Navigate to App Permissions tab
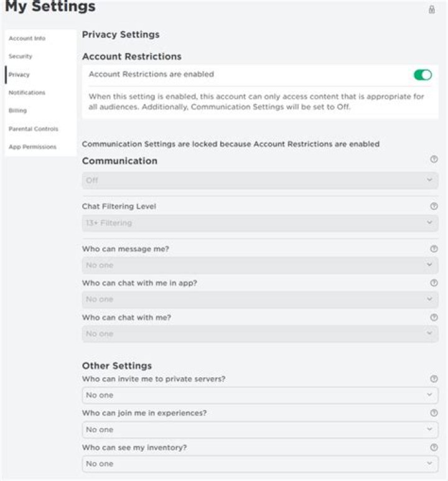This screenshot has height=481, width=448. point(32,147)
